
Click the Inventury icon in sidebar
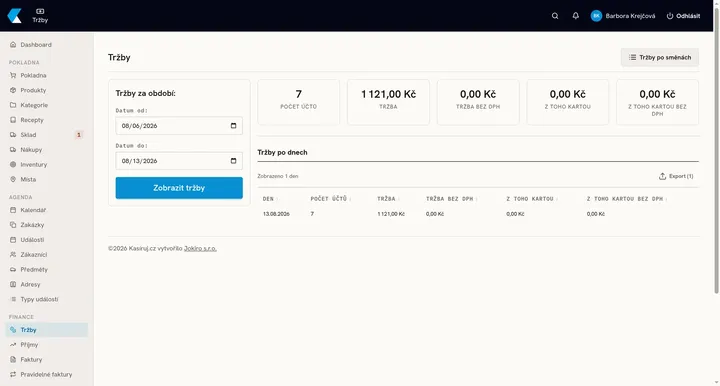pyautogui.click(x=13, y=164)
